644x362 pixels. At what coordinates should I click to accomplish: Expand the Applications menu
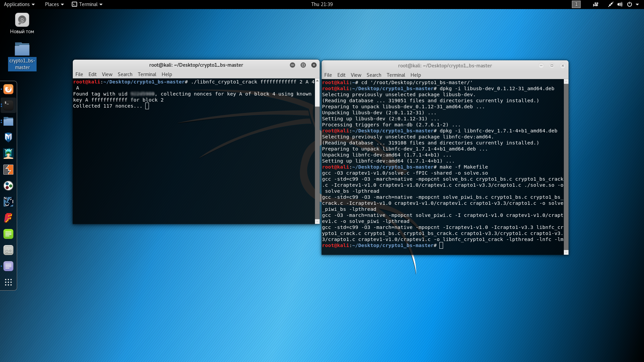click(x=19, y=4)
